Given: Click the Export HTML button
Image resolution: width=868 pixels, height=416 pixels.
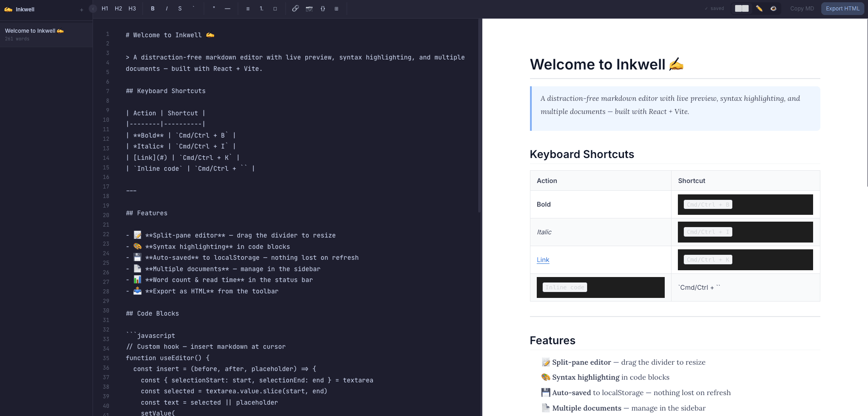Looking at the screenshot, I should (843, 9).
